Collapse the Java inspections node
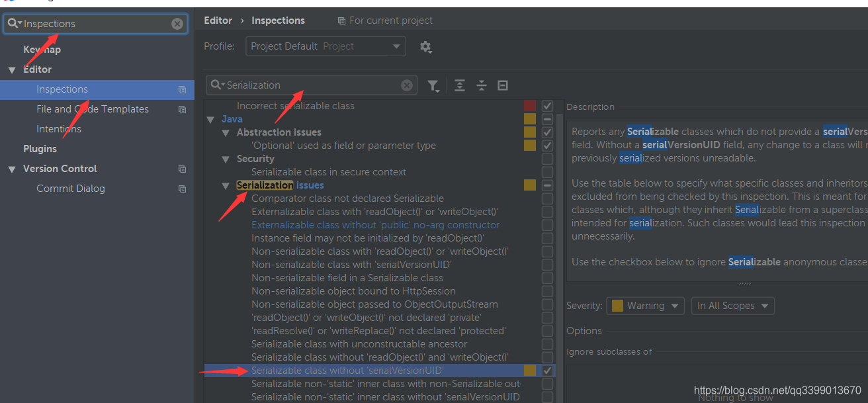Screen dimensions: 868x403 pyautogui.click(x=210, y=119)
